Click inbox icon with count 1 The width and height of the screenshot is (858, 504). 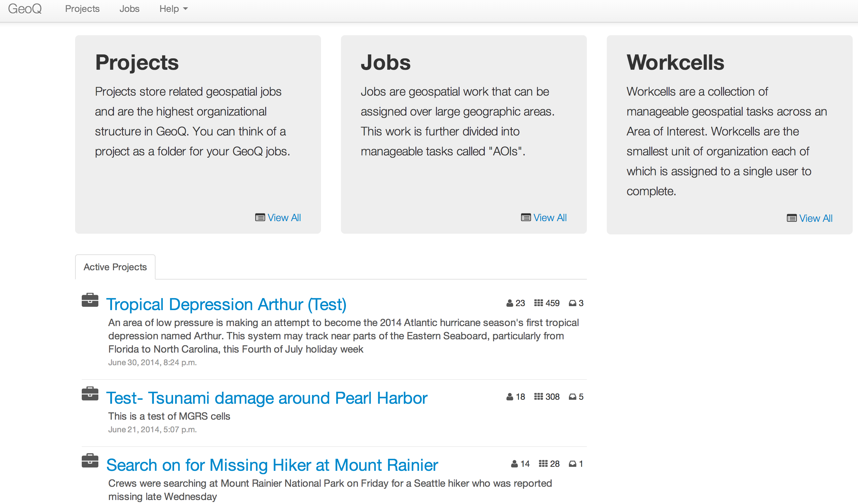573,464
